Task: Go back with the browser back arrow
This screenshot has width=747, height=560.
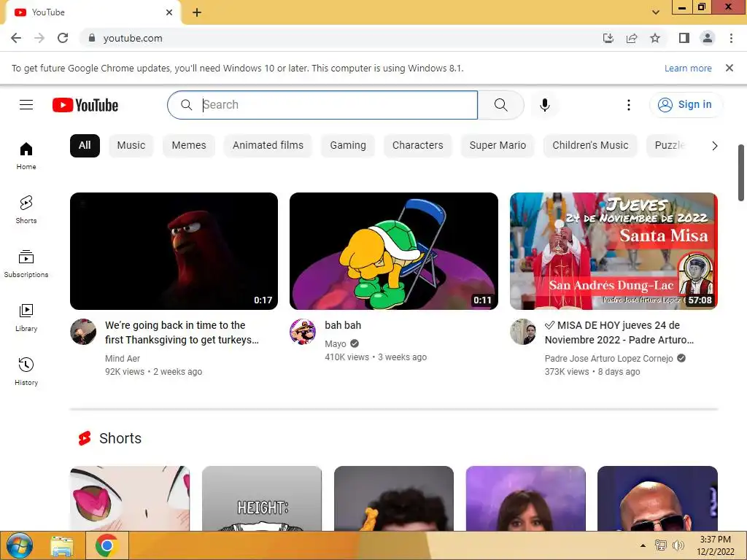Action: point(16,38)
